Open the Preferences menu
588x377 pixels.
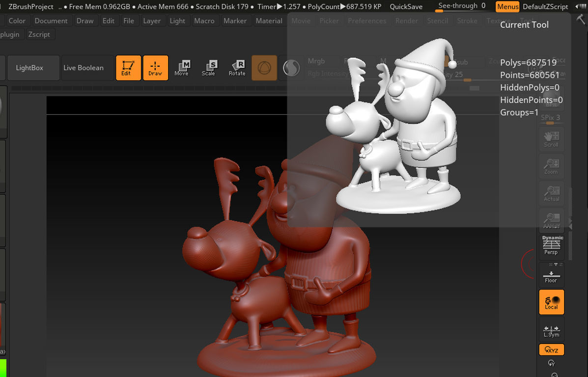point(367,21)
